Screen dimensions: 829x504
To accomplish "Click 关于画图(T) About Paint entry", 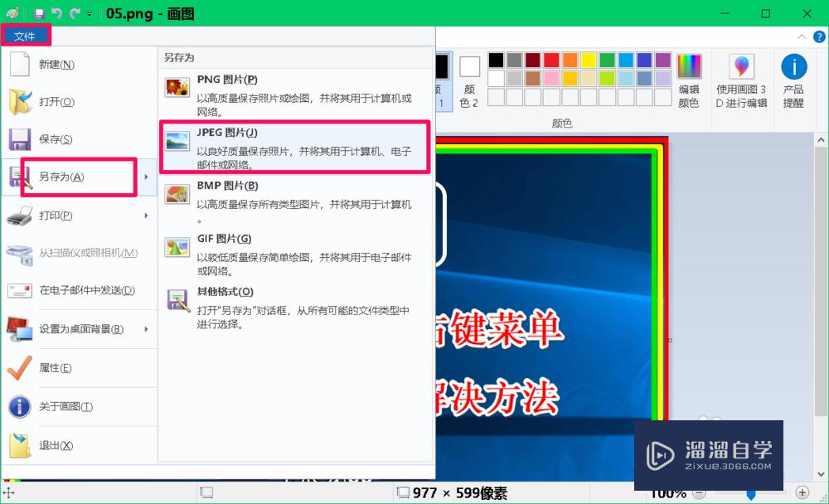I will (80, 407).
